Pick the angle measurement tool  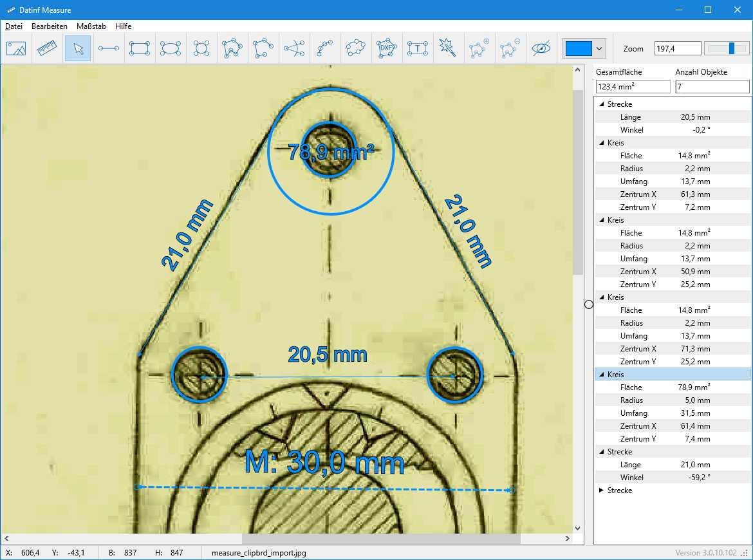click(294, 48)
